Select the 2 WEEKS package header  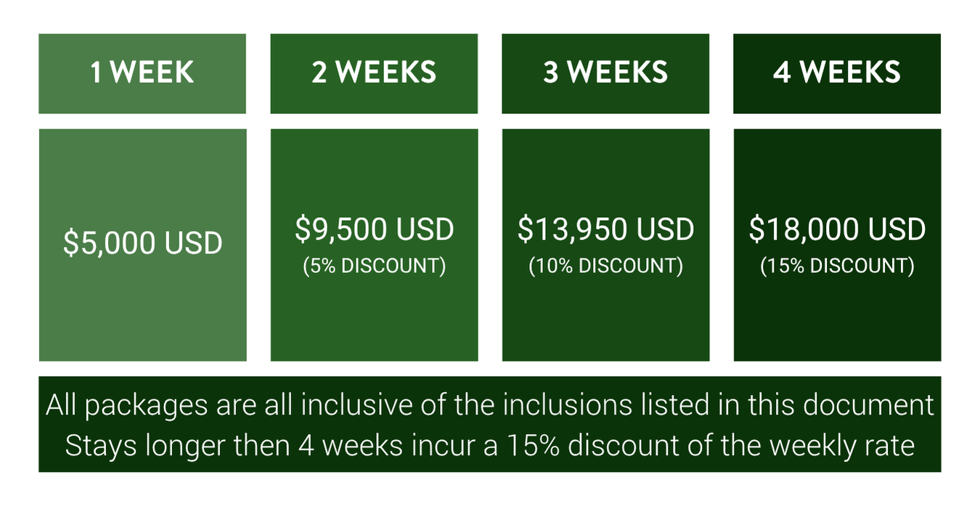(374, 73)
